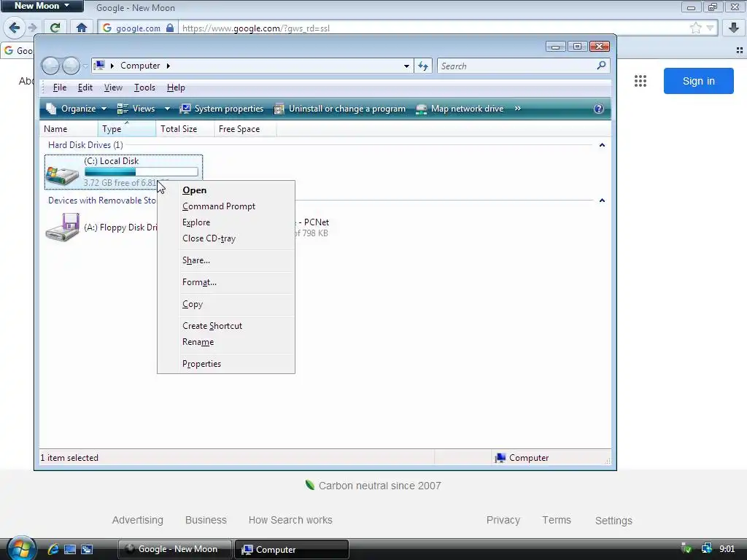Screen dimensions: 747x560
Task: Click the Google Sign in button
Action: [x=698, y=81]
